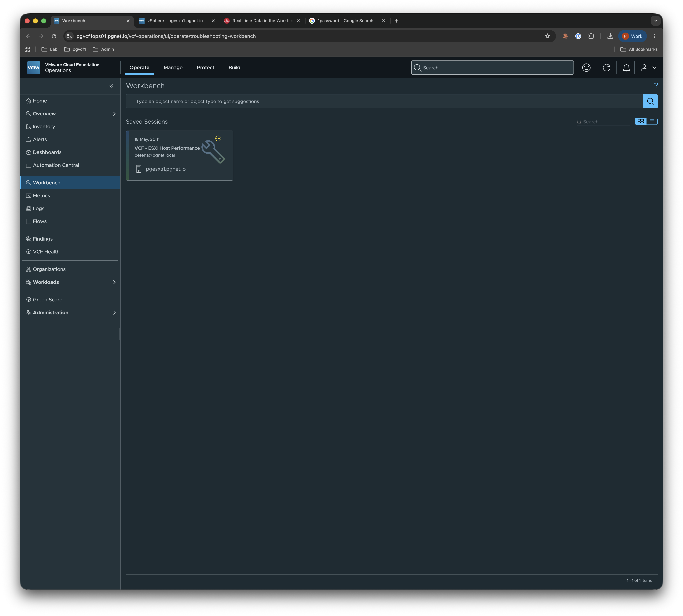
Task: Open session card actions ellipsis menu
Action: click(218, 138)
